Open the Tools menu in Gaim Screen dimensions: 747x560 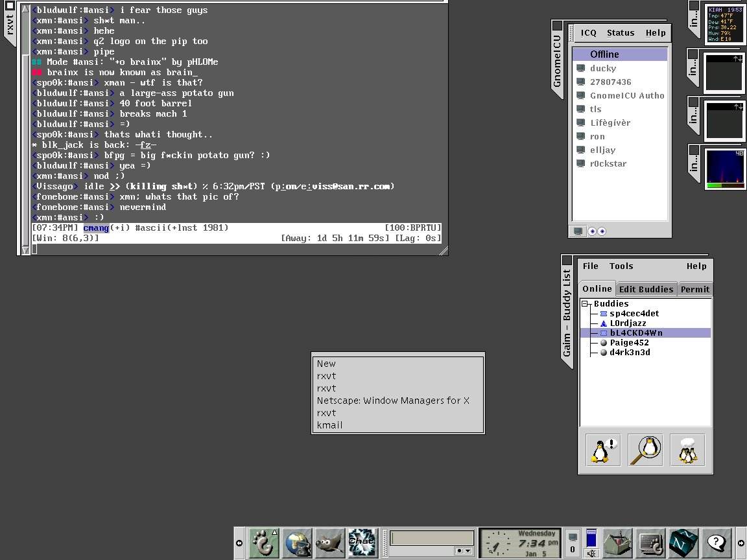click(621, 266)
